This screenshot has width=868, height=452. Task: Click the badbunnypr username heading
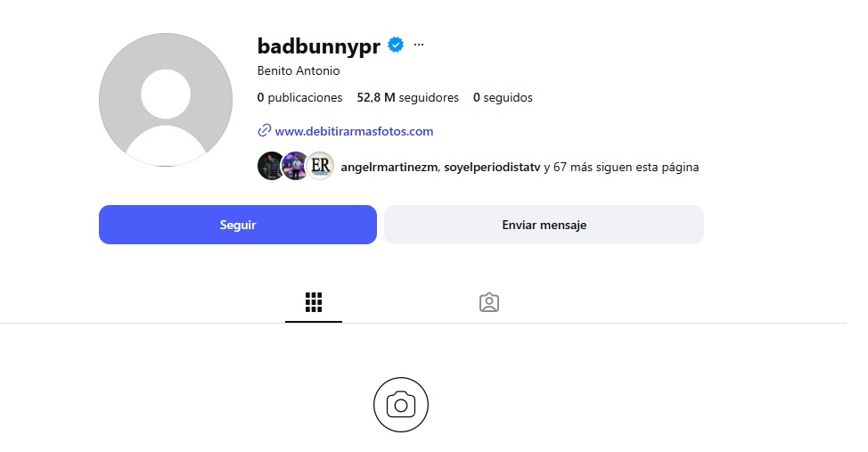(318, 46)
